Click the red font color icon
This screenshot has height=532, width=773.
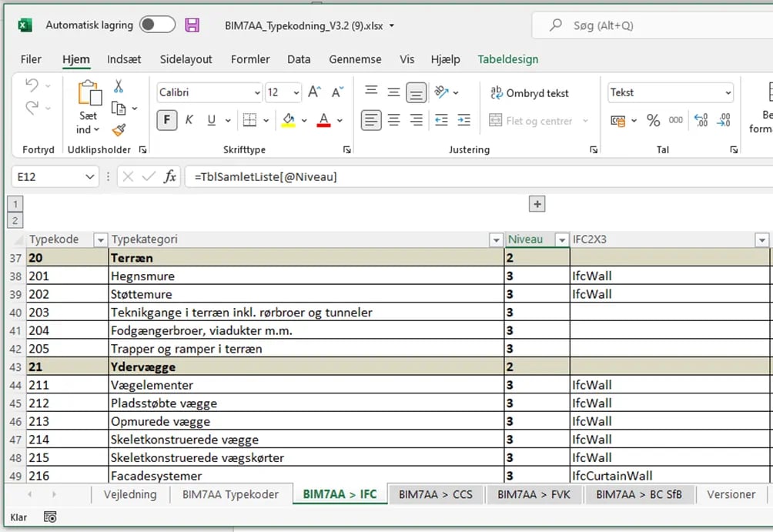(323, 120)
